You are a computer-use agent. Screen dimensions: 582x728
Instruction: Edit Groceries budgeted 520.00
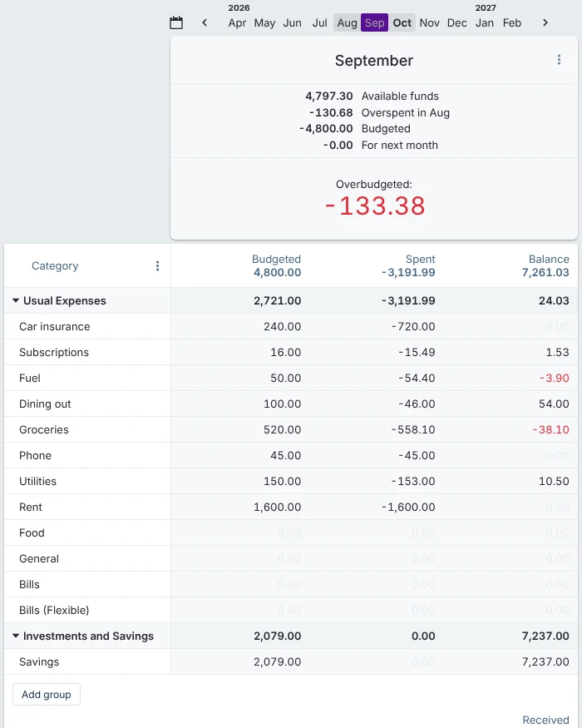[282, 430]
